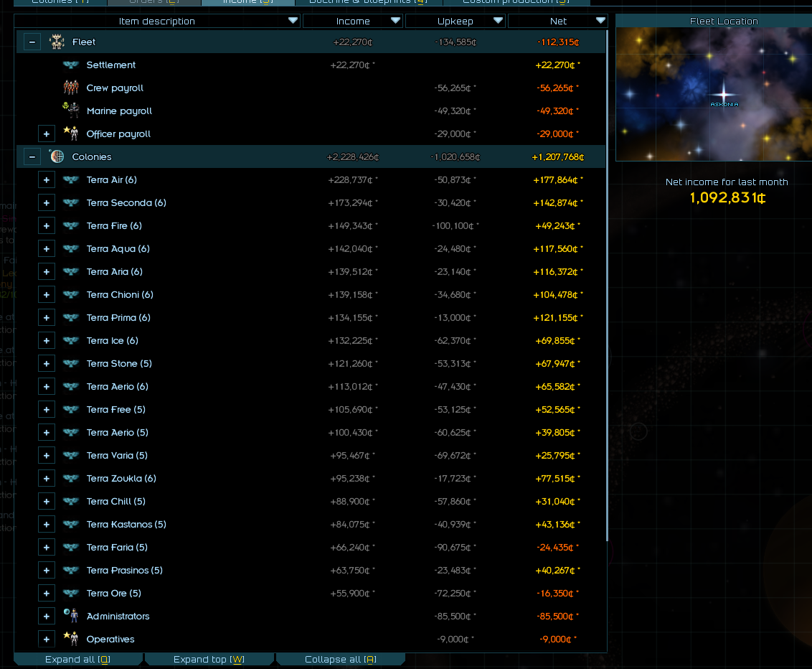Image resolution: width=812 pixels, height=669 pixels.
Task: Click the Terra Prima (6) colony icon
Action: 71,318
